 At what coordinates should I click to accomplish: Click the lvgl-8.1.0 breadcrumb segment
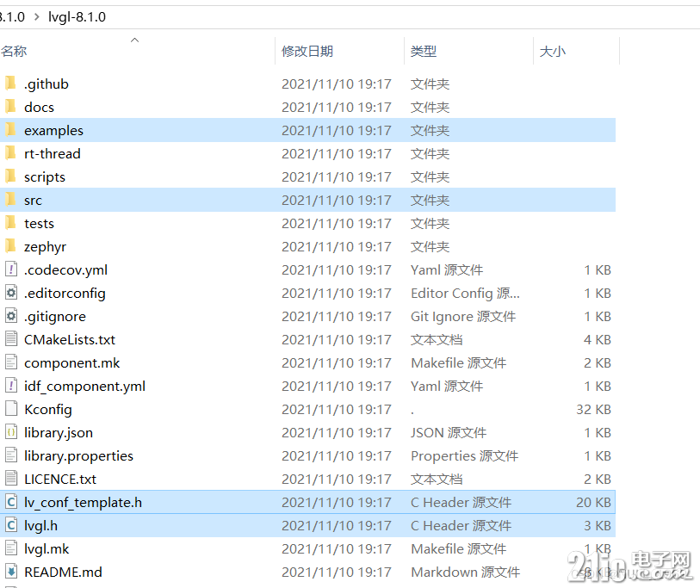77,17
